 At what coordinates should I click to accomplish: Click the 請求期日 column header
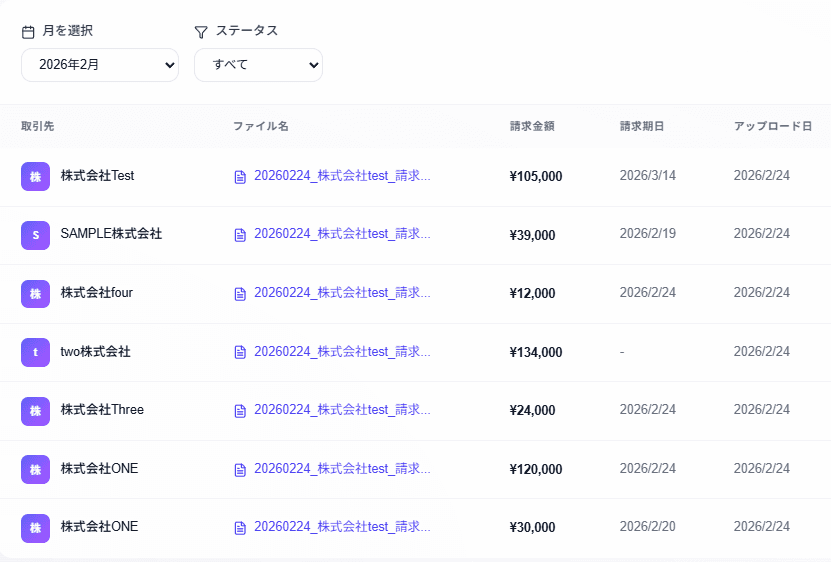pos(642,126)
